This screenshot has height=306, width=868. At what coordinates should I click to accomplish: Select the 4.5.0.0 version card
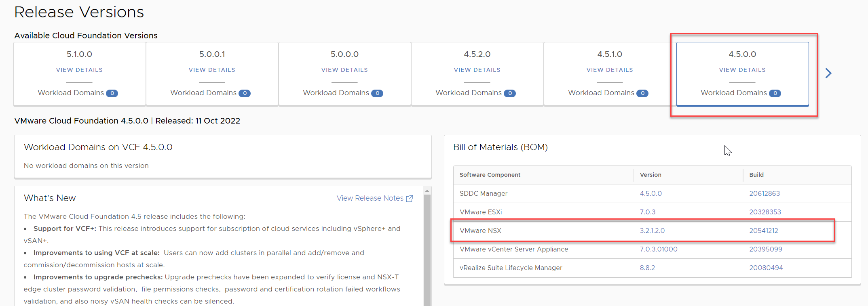(743, 74)
